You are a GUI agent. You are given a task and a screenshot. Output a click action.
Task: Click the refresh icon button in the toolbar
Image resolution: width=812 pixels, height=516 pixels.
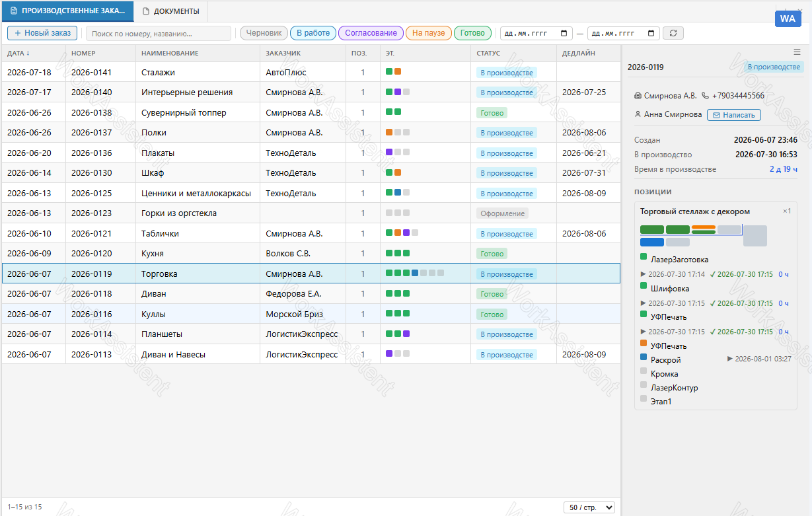673,33
